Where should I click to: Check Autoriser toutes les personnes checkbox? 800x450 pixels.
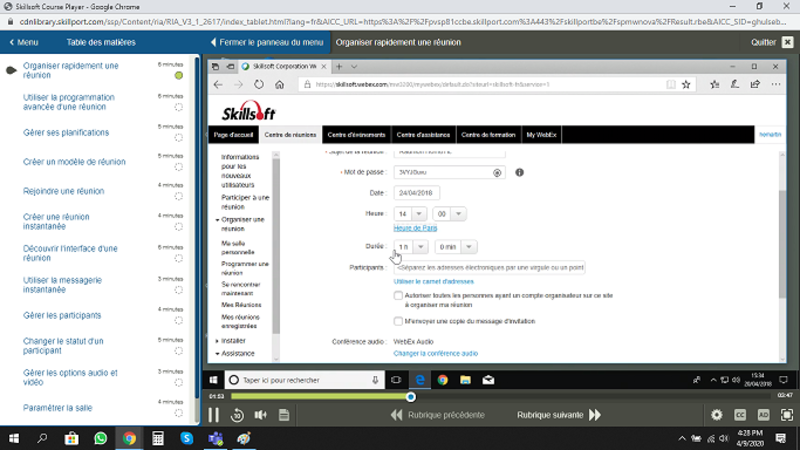[398, 295]
